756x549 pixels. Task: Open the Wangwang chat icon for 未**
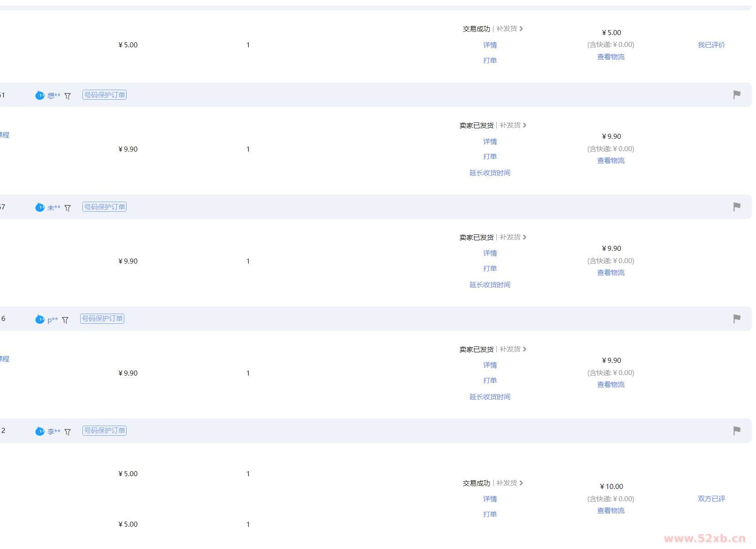40,207
